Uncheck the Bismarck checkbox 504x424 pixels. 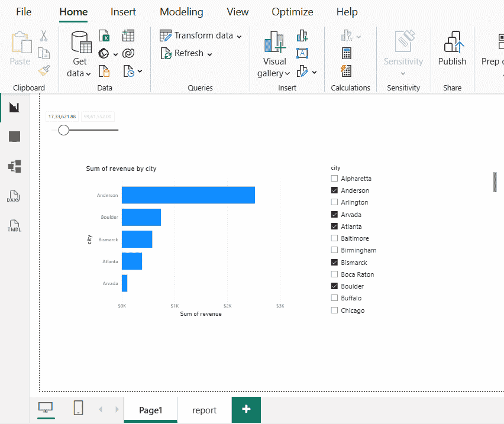pyautogui.click(x=334, y=262)
